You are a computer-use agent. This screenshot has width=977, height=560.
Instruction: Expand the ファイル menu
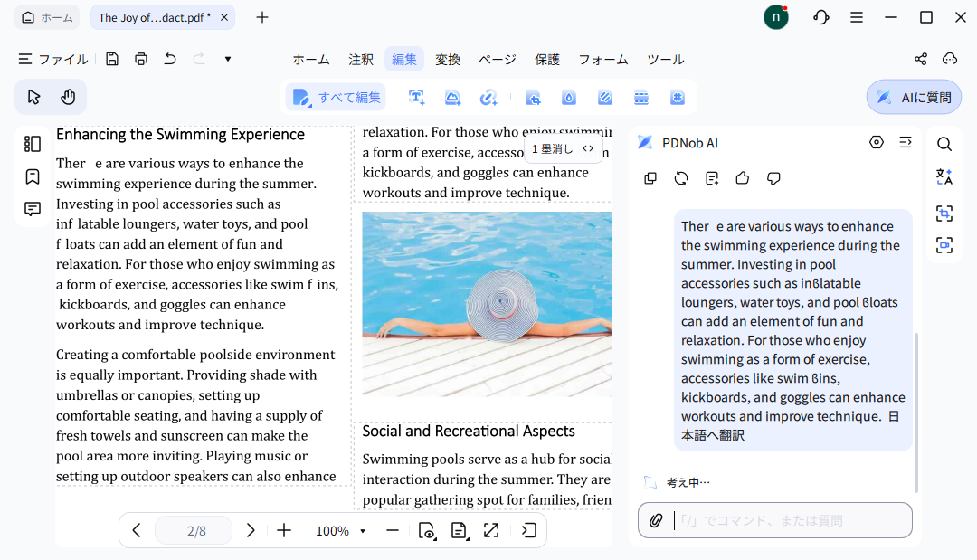tap(53, 59)
